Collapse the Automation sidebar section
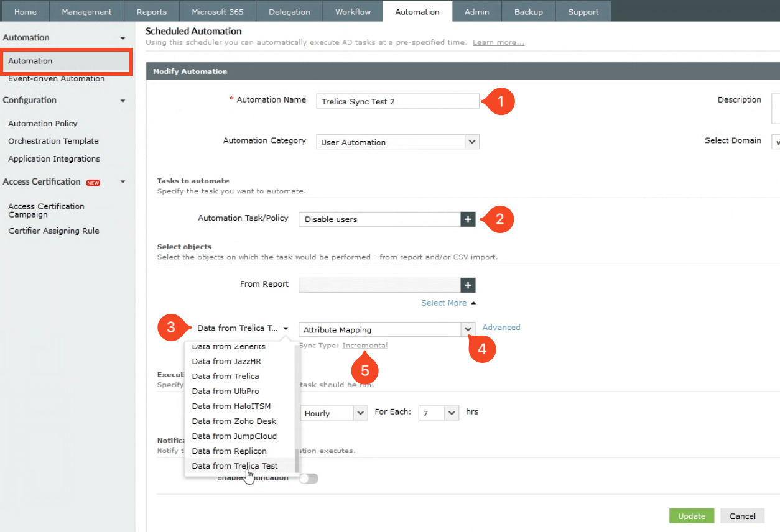Screen dimensions: 780x532 123,39
